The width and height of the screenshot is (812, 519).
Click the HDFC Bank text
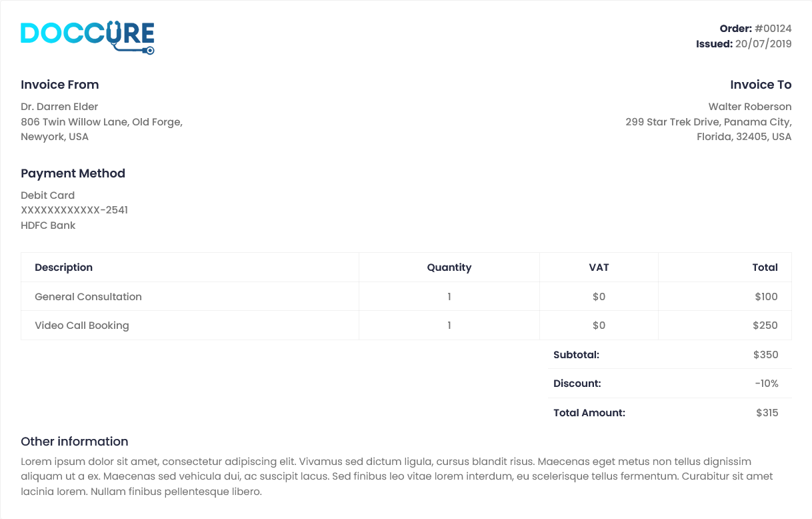(48, 225)
